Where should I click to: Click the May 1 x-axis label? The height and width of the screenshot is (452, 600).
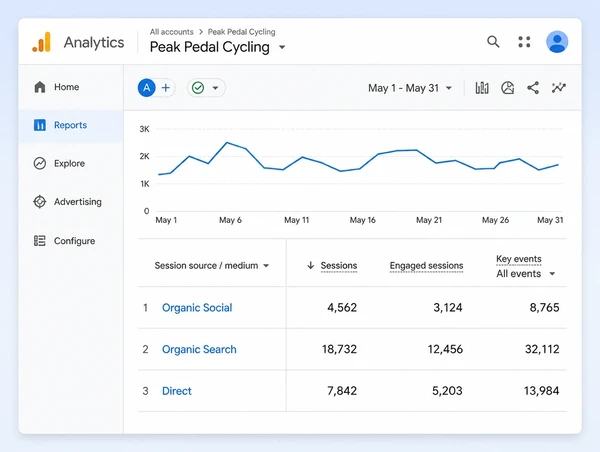pos(166,220)
